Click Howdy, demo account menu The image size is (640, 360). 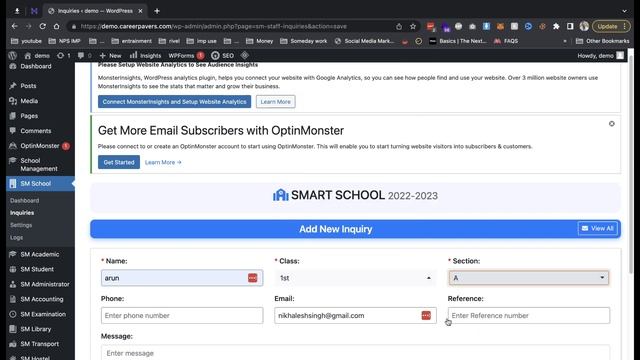coord(600,56)
